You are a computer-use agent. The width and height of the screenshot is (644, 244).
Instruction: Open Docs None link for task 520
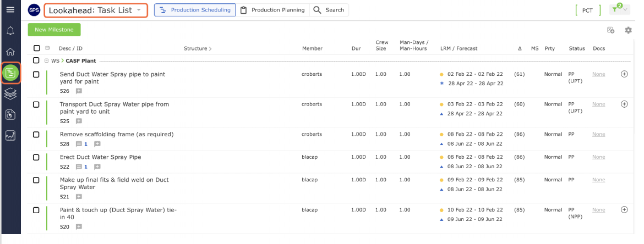pyautogui.click(x=598, y=209)
